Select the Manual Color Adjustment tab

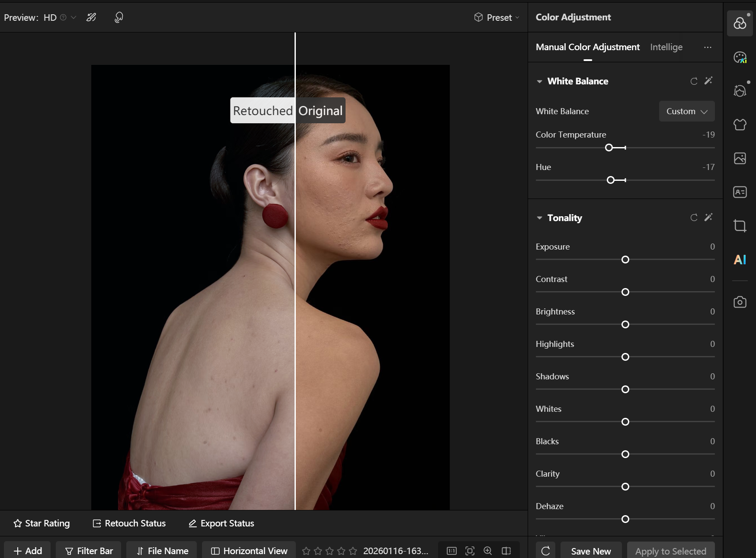pyautogui.click(x=587, y=47)
